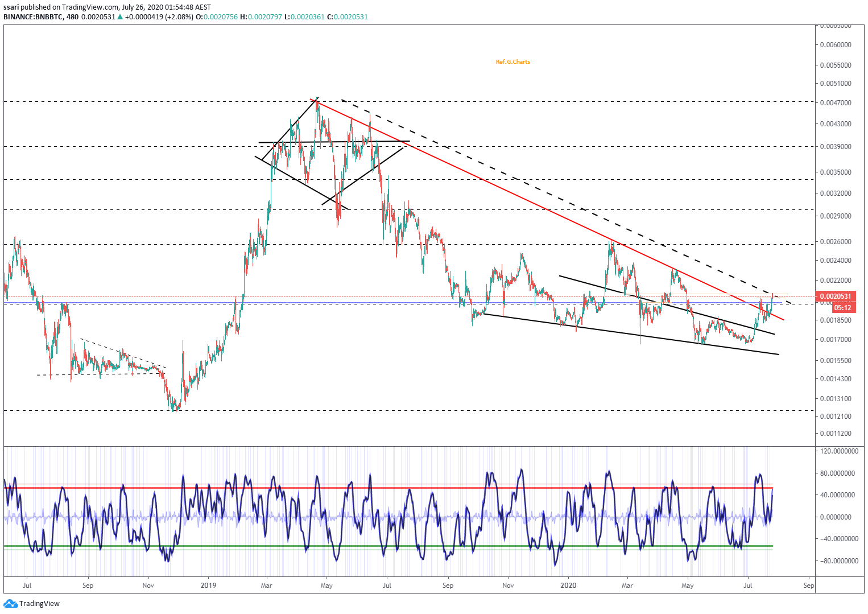Viewport: 868px width, 614px height.
Task: Click the 0.0047000 price axis label
Action: tap(836, 103)
